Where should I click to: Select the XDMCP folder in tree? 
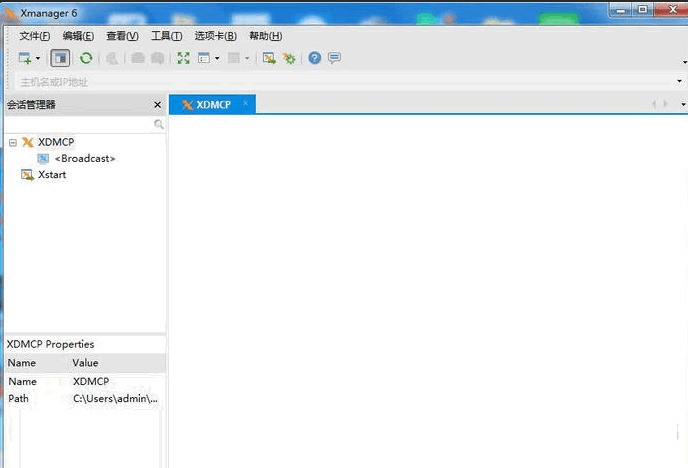tap(56, 142)
